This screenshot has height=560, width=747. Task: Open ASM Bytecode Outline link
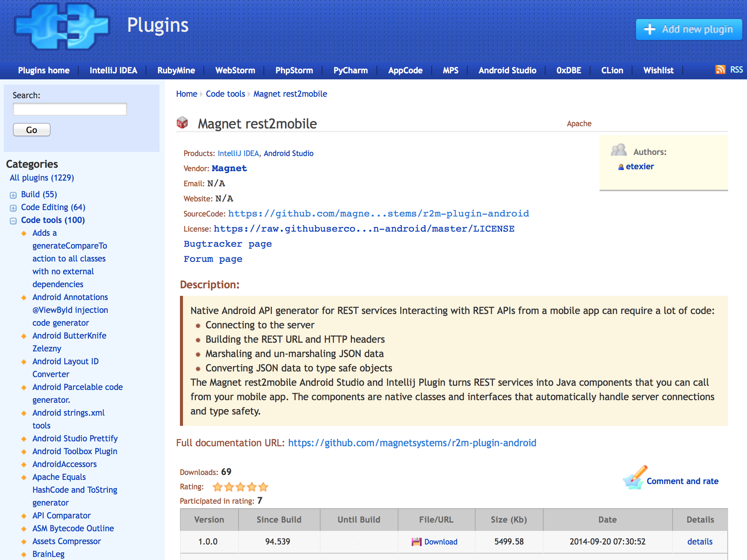[x=73, y=528]
